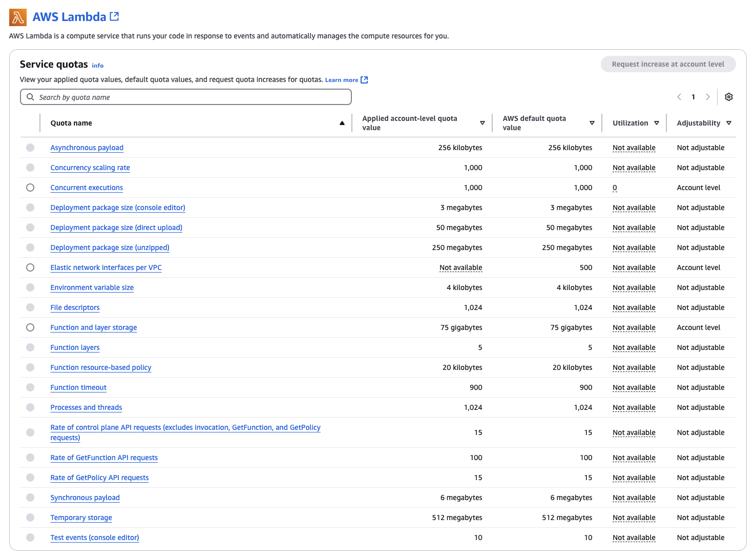The height and width of the screenshot is (559, 756).
Task: Sort by Applied account-level quota value arrow
Action: pyautogui.click(x=482, y=123)
